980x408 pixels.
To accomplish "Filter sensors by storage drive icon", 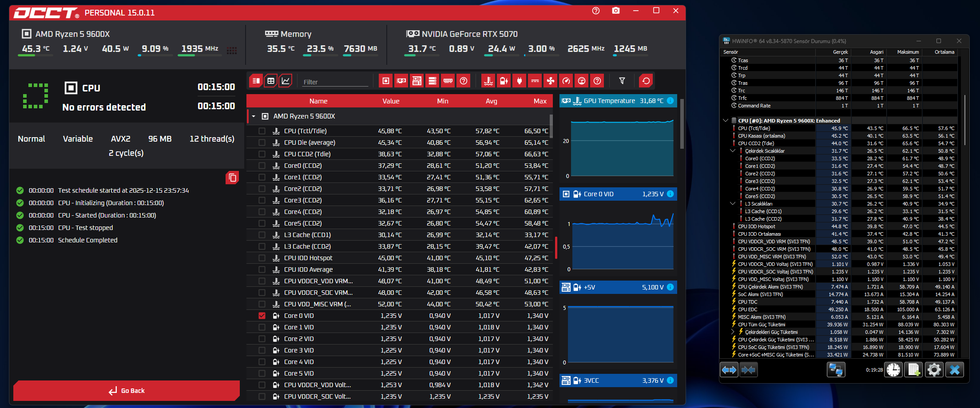I will (432, 81).
